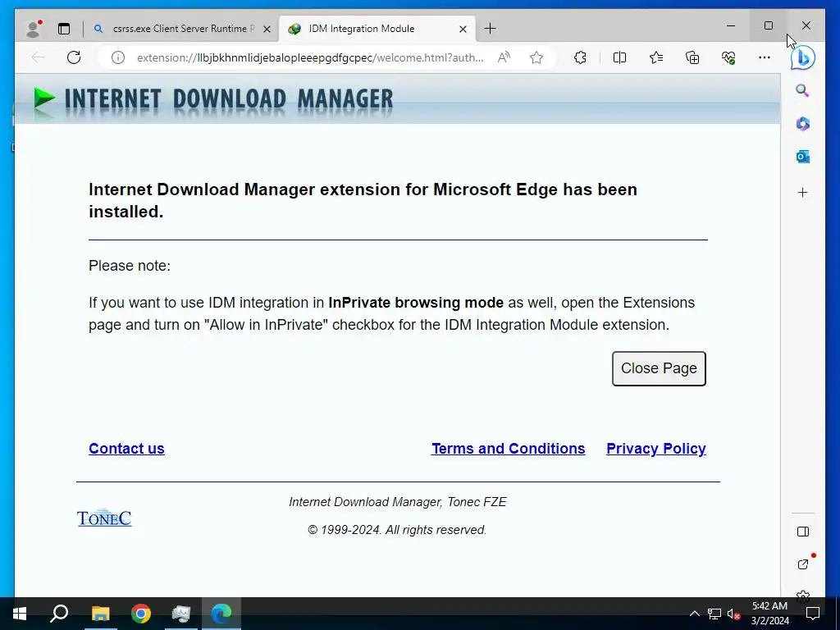
Task: Click the Internet Download Manager header logo
Action: point(212,100)
